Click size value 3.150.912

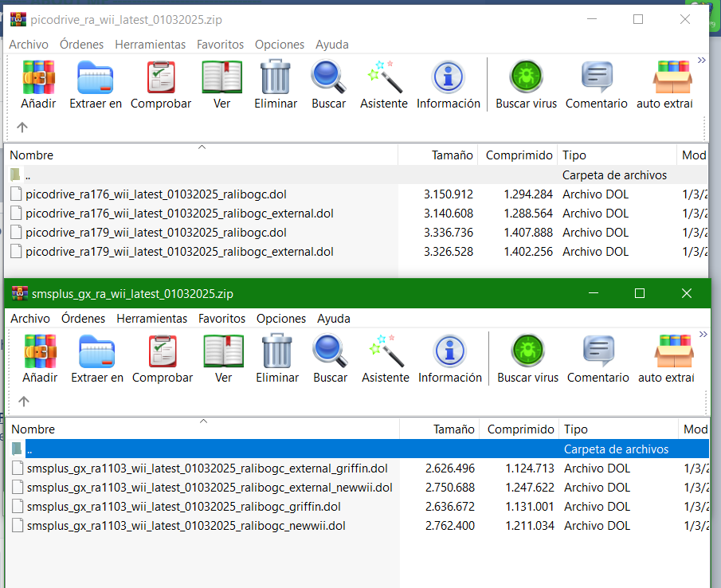449,194
